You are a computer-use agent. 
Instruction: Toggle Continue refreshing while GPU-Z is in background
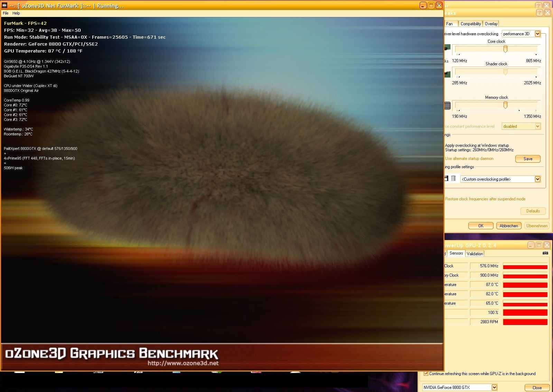(426, 373)
